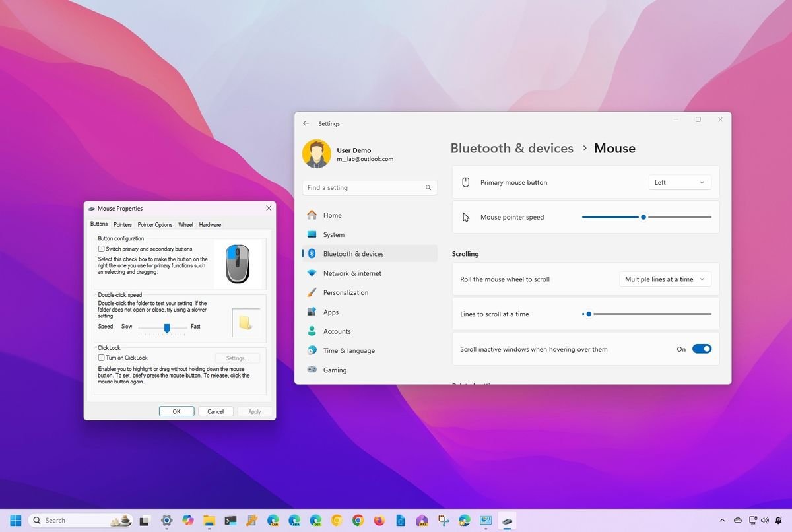This screenshot has height=532, width=792.
Task: Open Time & language settings
Action: (370, 350)
